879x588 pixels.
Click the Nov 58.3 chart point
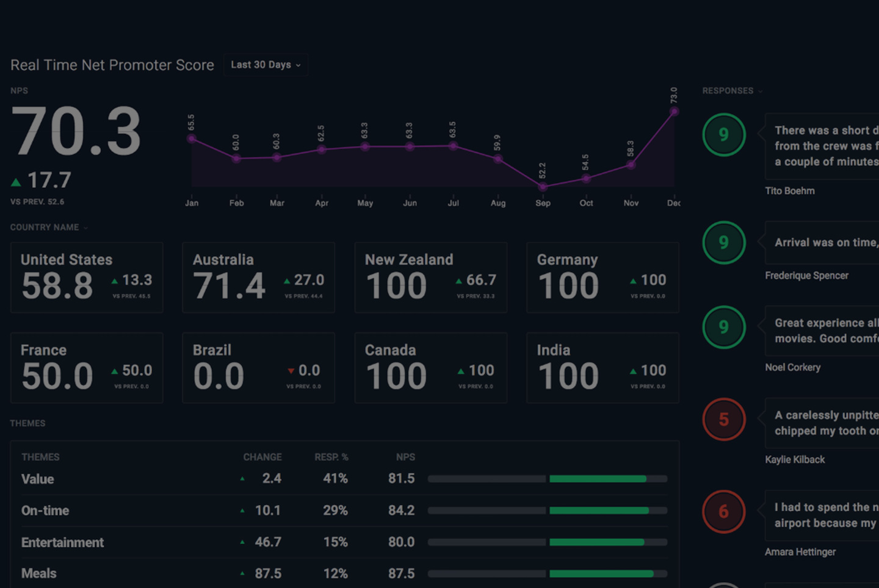631,165
